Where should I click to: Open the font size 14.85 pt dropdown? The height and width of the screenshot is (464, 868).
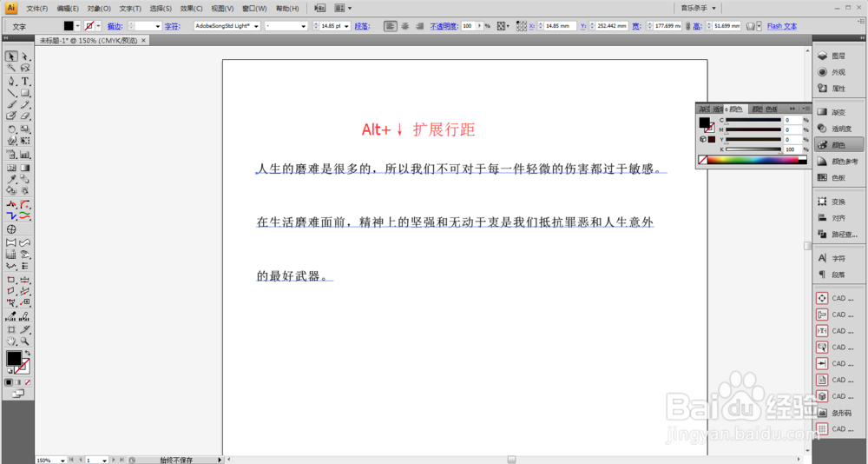pos(347,26)
